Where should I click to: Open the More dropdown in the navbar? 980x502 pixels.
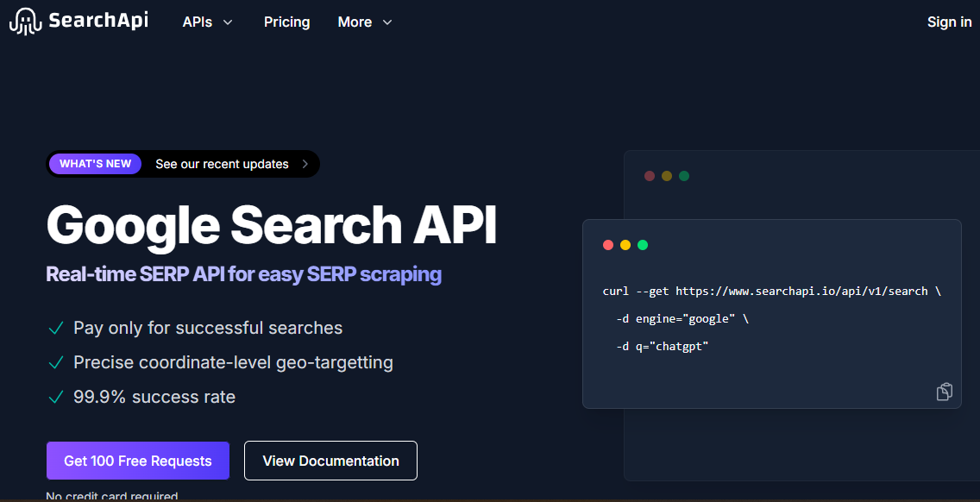point(365,22)
